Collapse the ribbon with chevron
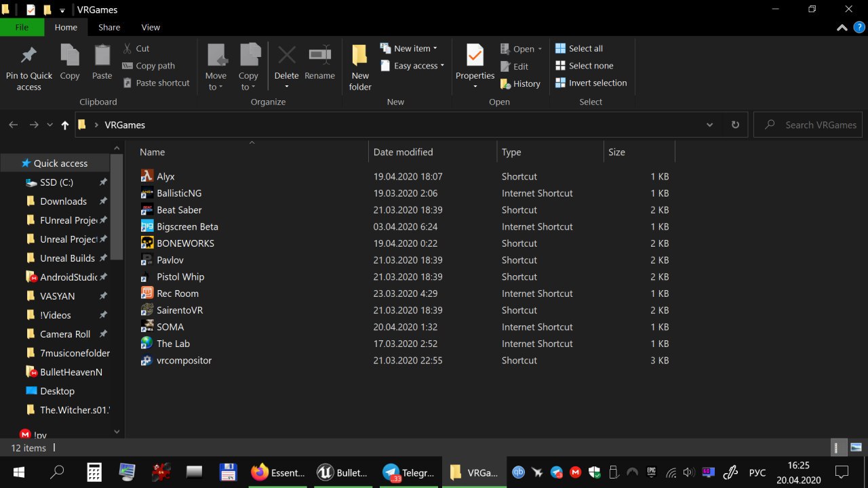The image size is (868, 488). tap(842, 28)
